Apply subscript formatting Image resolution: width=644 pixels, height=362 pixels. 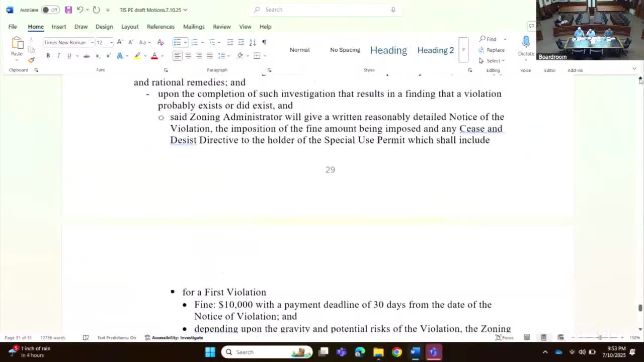pos(98,56)
